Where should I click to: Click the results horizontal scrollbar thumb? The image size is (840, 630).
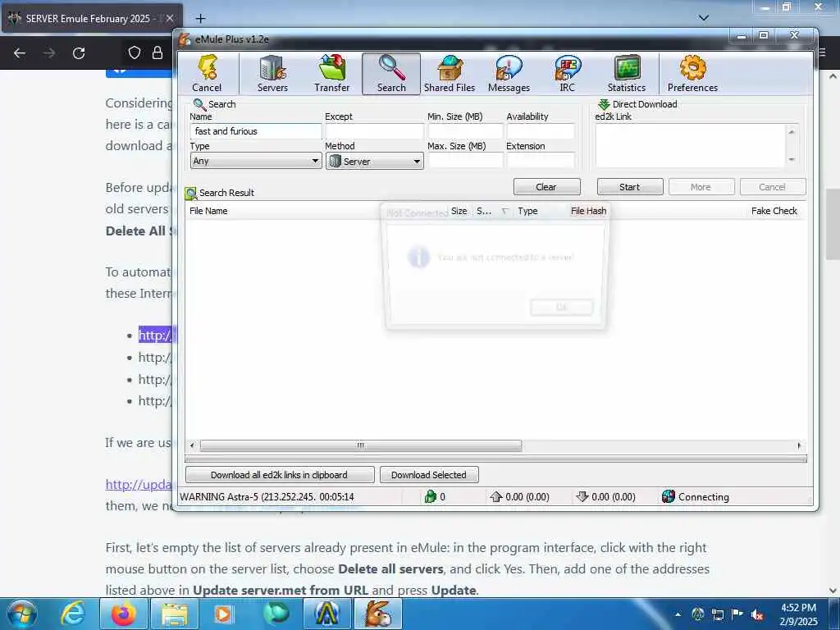tap(361, 445)
